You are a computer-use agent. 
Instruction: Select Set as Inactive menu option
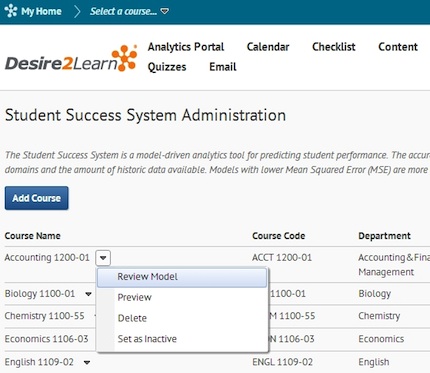[147, 339]
